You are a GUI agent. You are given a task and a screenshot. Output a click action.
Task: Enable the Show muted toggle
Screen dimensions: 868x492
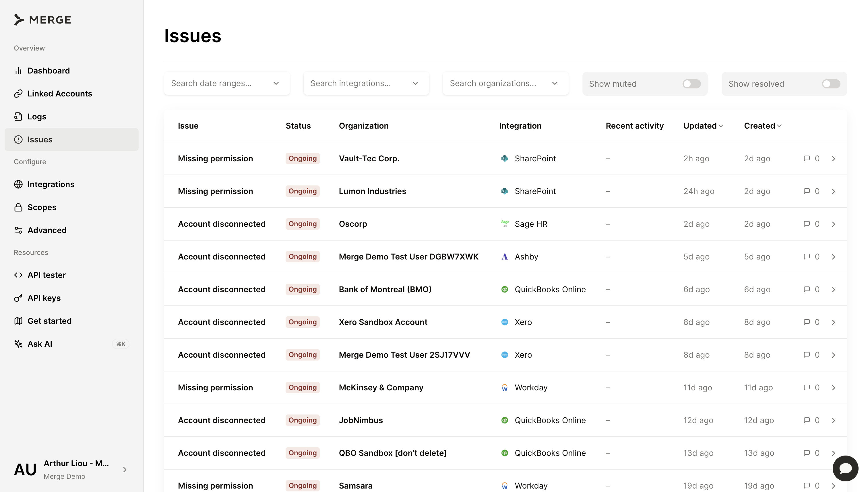point(691,84)
